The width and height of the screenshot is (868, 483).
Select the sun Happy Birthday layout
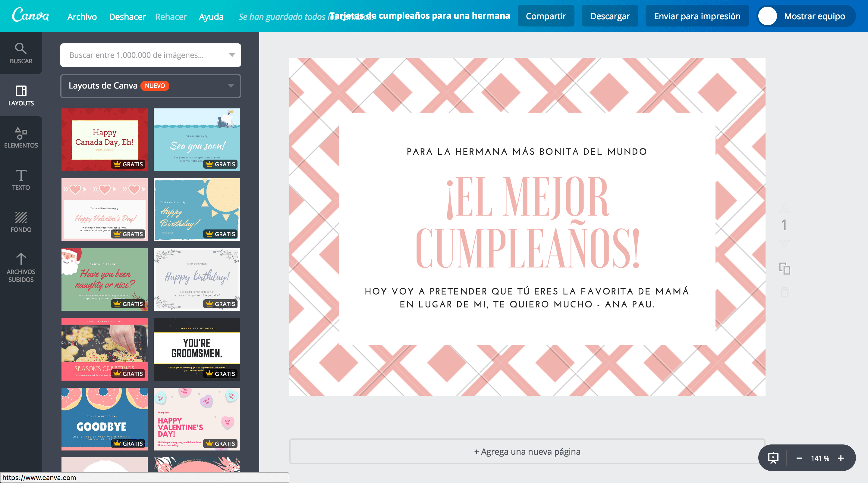click(x=197, y=209)
